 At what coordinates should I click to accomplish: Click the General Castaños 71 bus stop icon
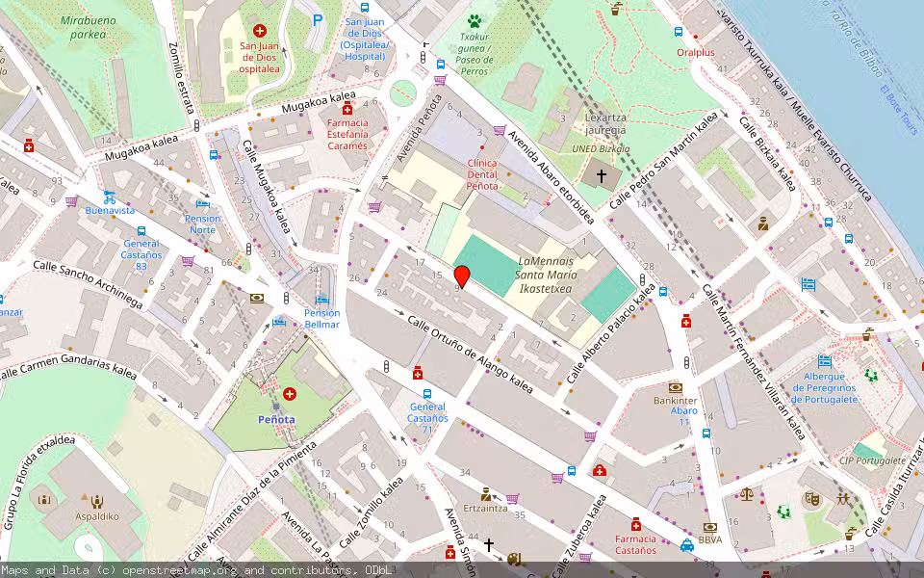tap(426, 394)
